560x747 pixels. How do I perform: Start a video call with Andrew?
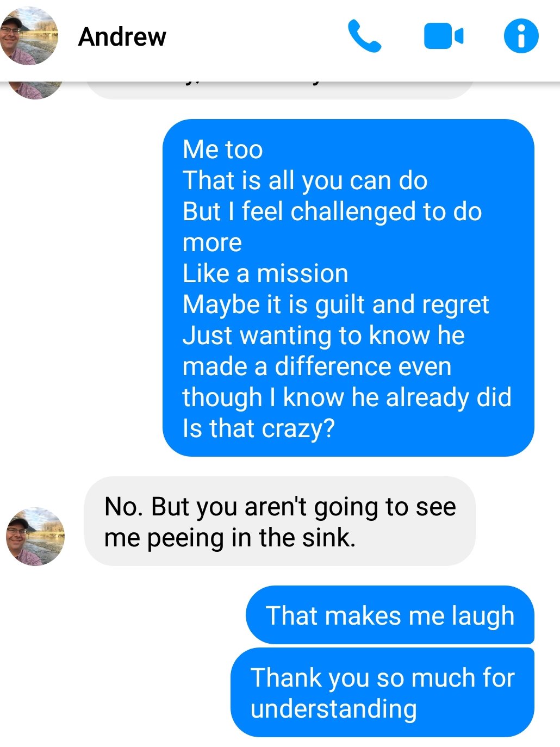(443, 36)
